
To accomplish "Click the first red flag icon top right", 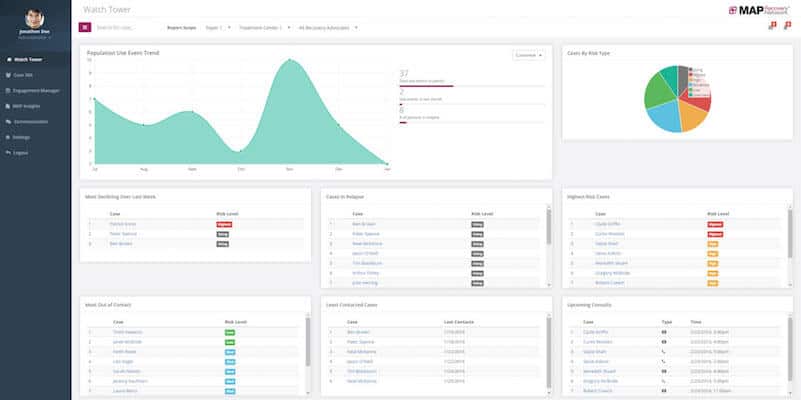I will click(x=772, y=26).
